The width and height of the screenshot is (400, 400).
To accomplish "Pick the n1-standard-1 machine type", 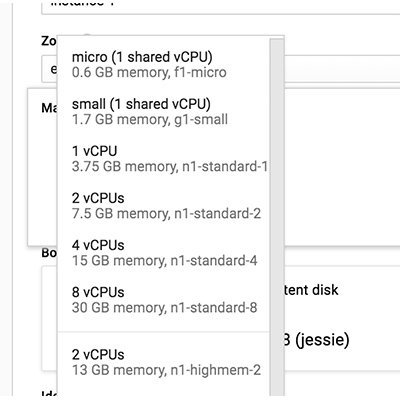I will 163,159.
